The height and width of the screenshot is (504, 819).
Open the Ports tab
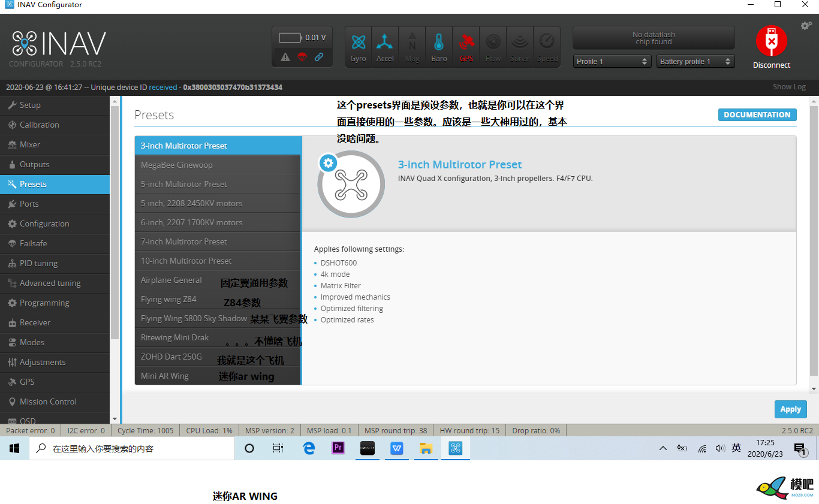pyautogui.click(x=55, y=204)
